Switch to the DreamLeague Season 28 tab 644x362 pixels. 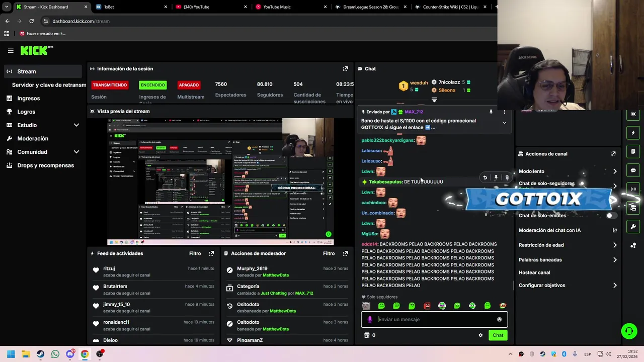370,7
